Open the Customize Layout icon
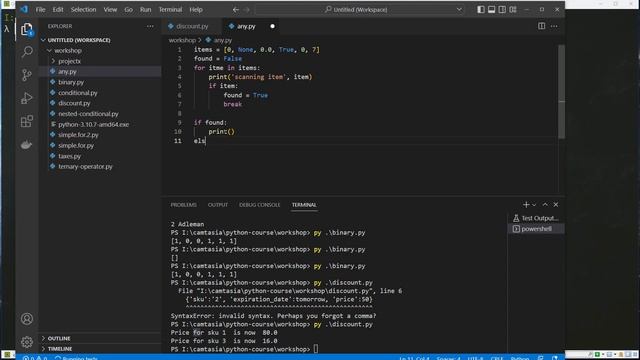640x360 pixels. [513, 9]
